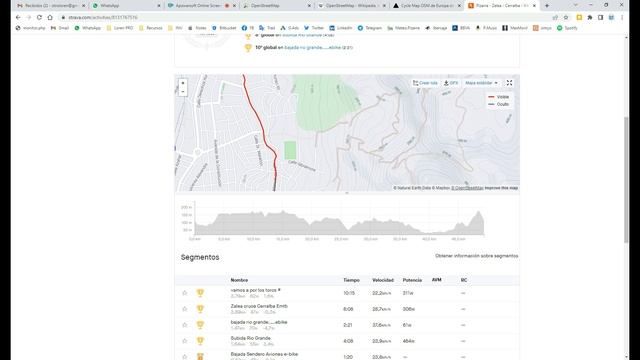This screenshot has height=360, width=640.
Task: Star the 'Zalea cruce Cerralba Emb' segment
Action: point(184,309)
